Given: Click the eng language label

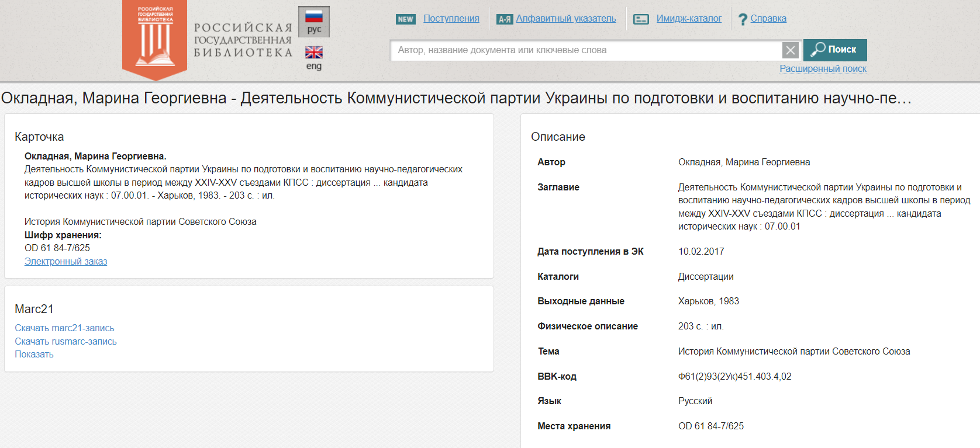Looking at the screenshot, I should 314,67.
